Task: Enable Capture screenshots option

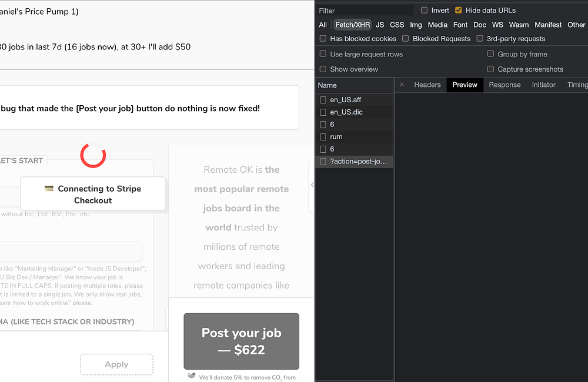Action: click(490, 69)
